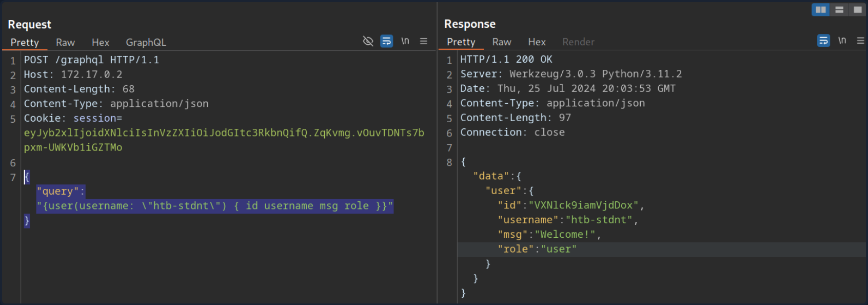The width and height of the screenshot is (868, 305).
Task: Click the Host: 172.17.0.2 header line
Action: coord(73,74)
